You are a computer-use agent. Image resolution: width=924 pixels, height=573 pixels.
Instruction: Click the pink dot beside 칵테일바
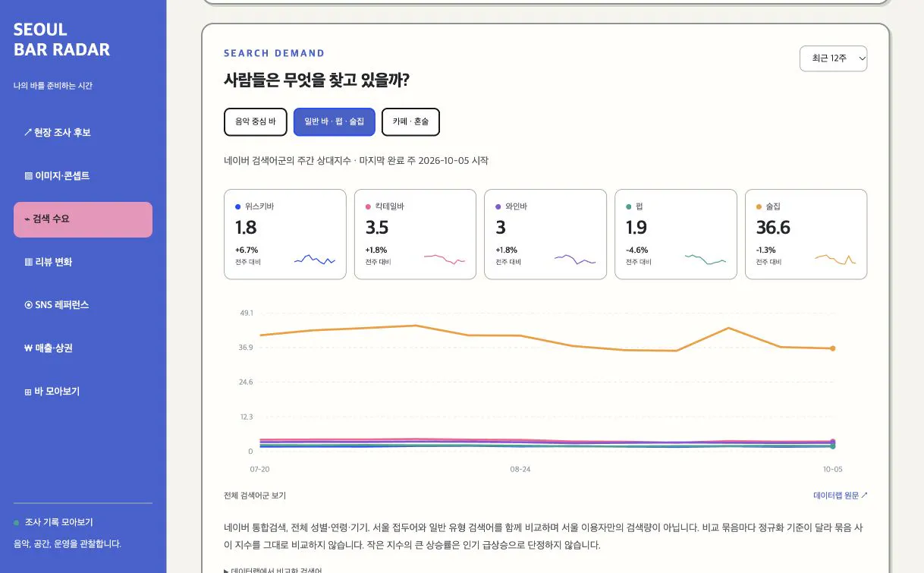tap(369, 206)
